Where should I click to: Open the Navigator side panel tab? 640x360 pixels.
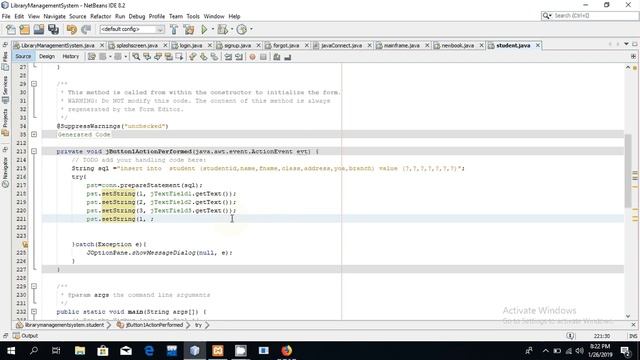pyautogui.click(x=5, y=173)
